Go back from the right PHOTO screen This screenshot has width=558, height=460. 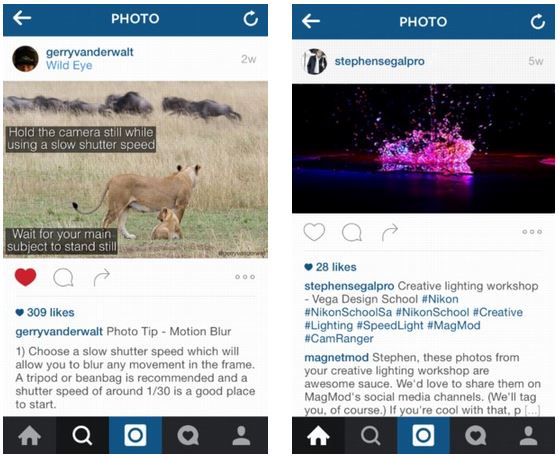311,21
